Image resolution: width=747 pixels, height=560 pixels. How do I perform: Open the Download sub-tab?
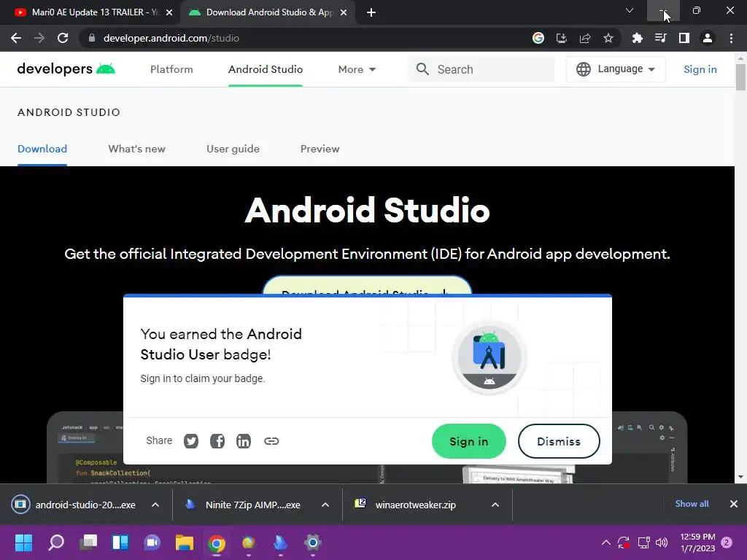(42, 149)
